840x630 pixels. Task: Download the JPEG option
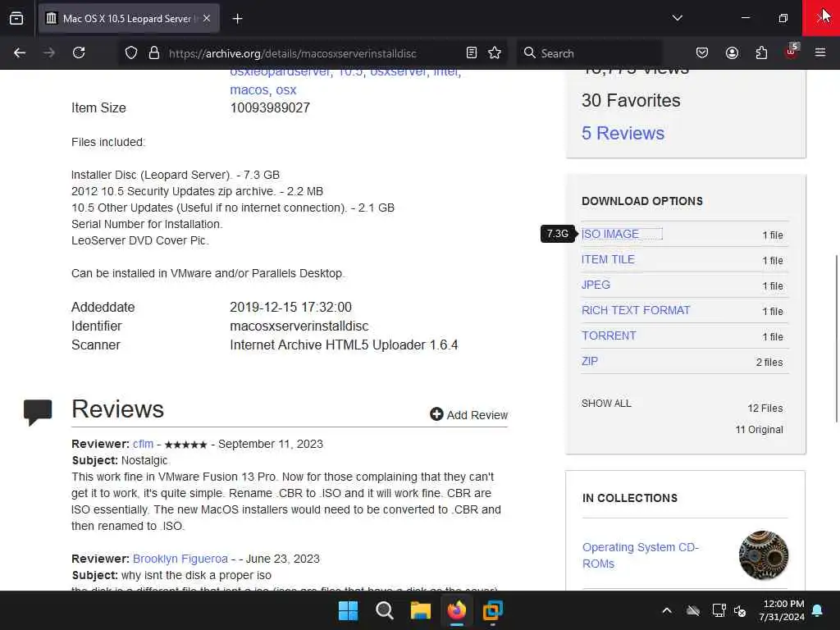pyautogui.click(x=596, y=285)
